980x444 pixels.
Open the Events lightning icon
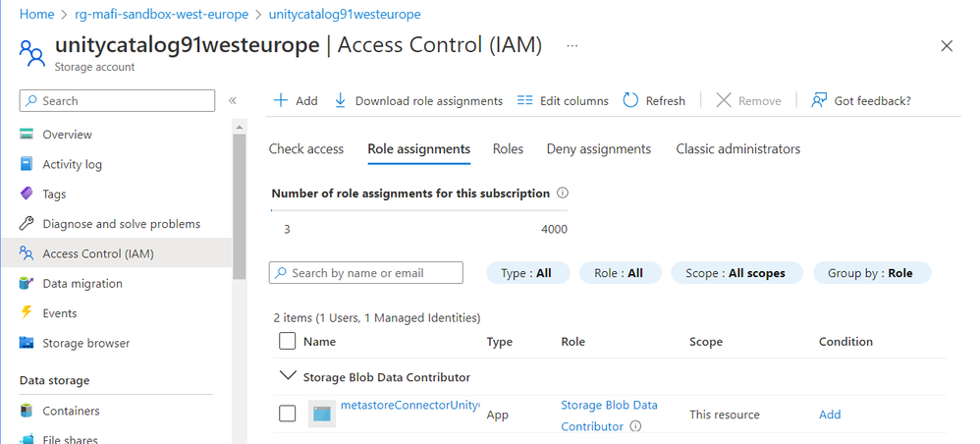[x=27, y=313]
